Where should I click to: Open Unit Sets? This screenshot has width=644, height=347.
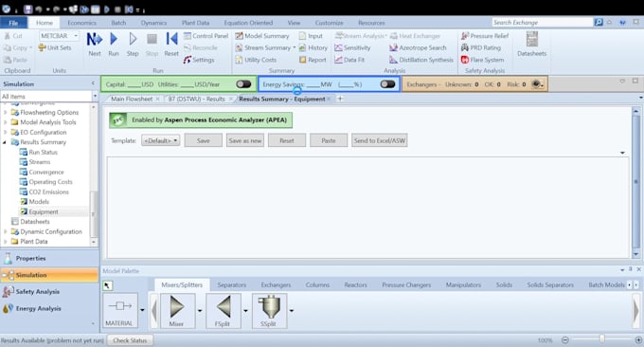55,47
